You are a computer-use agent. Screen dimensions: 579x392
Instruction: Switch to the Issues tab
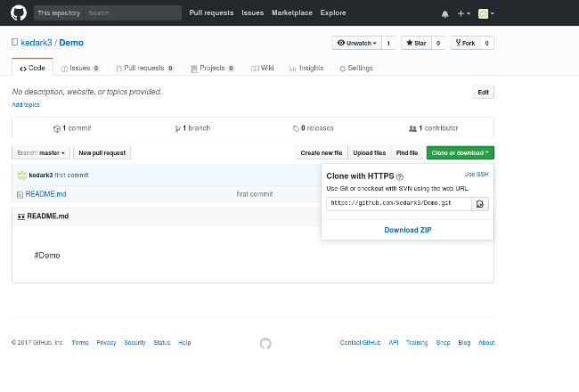[x=80, y=68]
